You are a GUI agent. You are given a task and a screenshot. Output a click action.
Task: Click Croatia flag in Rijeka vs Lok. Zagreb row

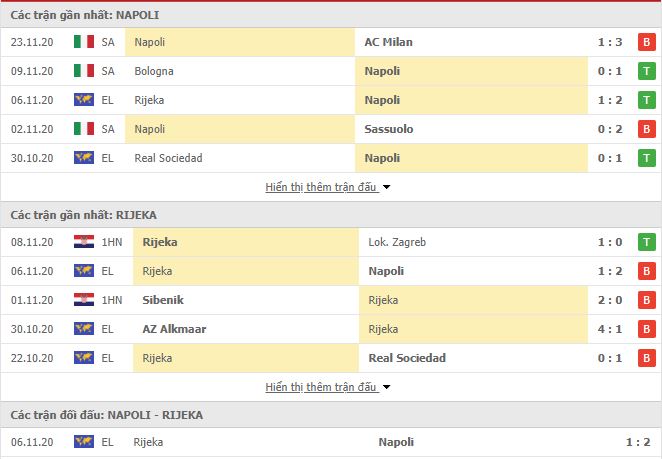[x=84, y=242]
